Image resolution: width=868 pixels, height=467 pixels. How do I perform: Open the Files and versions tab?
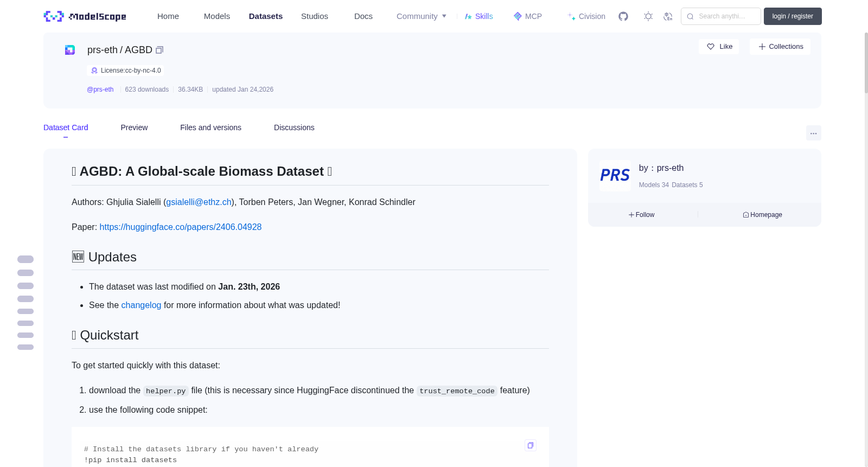[x=210, y=127]
